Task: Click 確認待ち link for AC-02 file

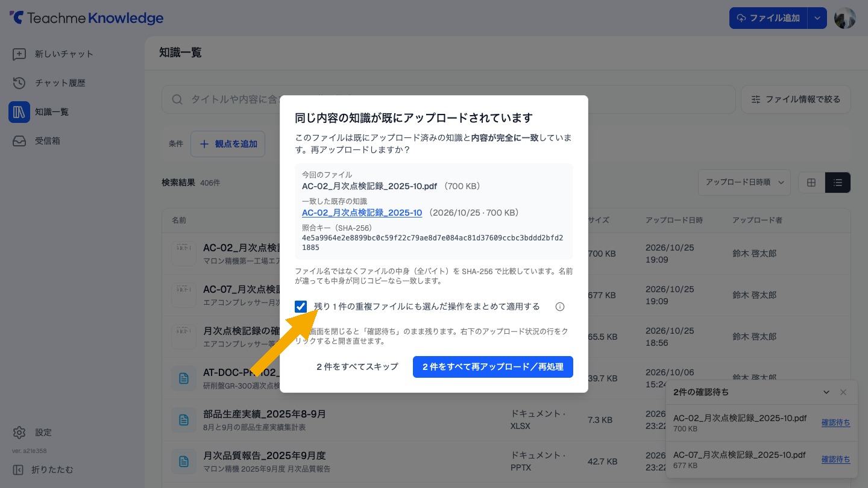Action: [835, 423]
